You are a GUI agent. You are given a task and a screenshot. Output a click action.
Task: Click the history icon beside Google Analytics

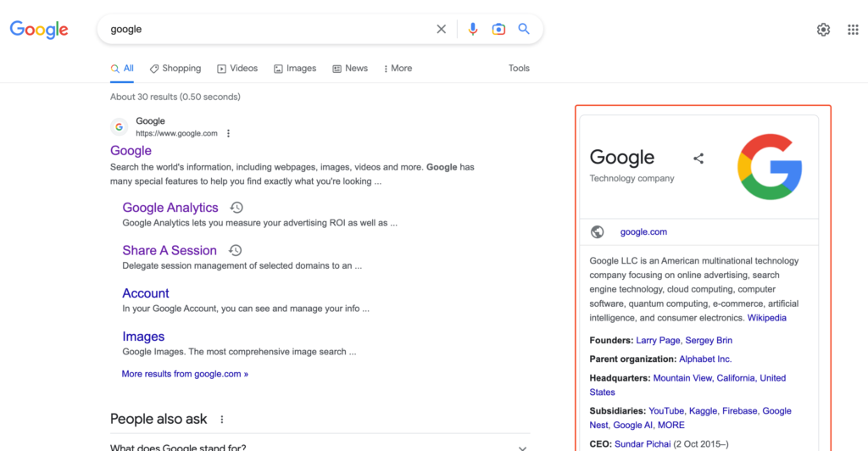[x=236, y=208]
